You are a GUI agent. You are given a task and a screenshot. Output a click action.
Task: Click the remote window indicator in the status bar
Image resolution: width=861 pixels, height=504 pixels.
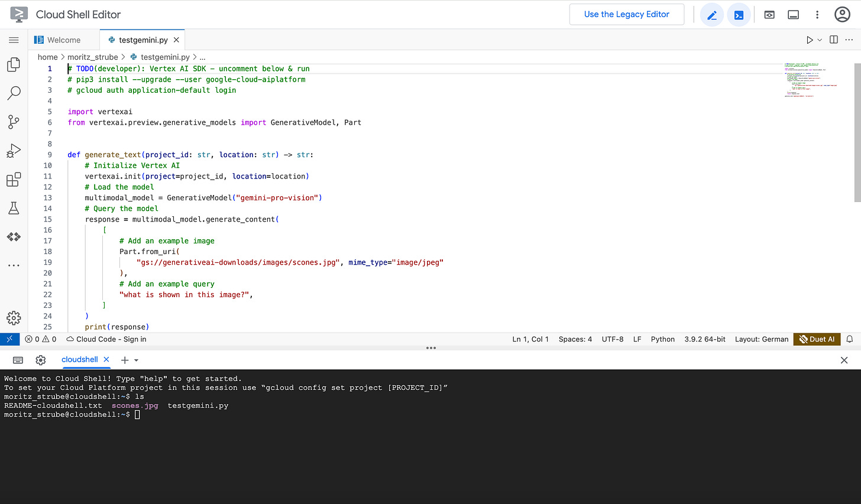coord(9,339)
